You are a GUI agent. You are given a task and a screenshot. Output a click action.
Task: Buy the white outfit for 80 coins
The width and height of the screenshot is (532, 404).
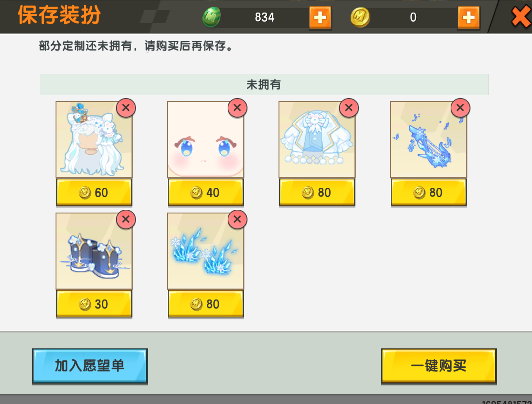[x=317, y=192]
